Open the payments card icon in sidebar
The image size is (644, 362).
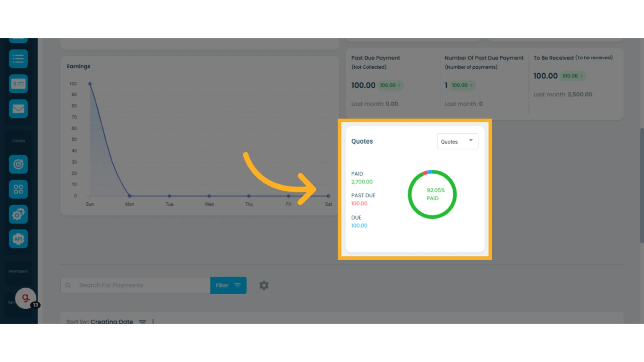tap(18, 84)
